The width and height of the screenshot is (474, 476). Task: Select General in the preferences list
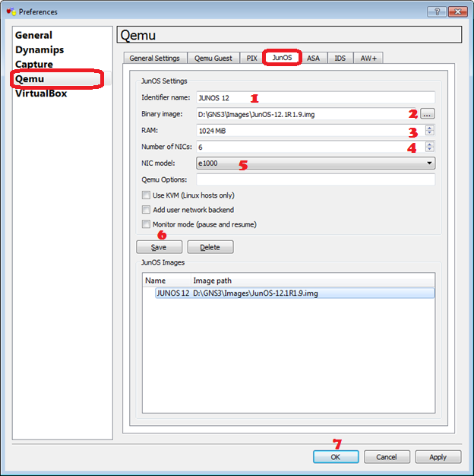33,35
